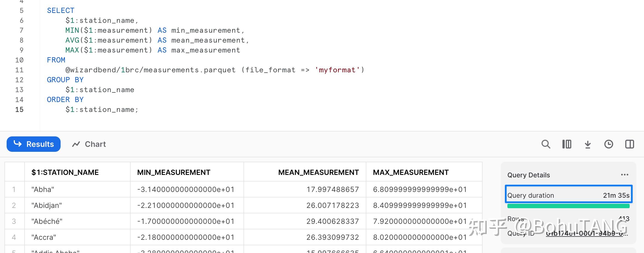Select Accra's mean measurement cell 26.393099732
This screenshot has height=253, width=644.
pos(332,237)
